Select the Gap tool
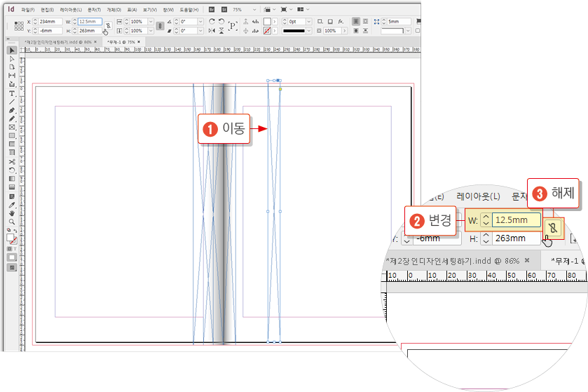Viewport: 588px width, 392px height. pyautogui.click(x=12, y=76)
